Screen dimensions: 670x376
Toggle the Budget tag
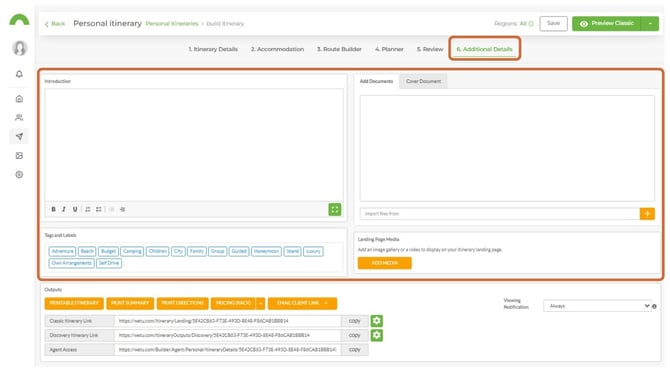click(108, 251)
